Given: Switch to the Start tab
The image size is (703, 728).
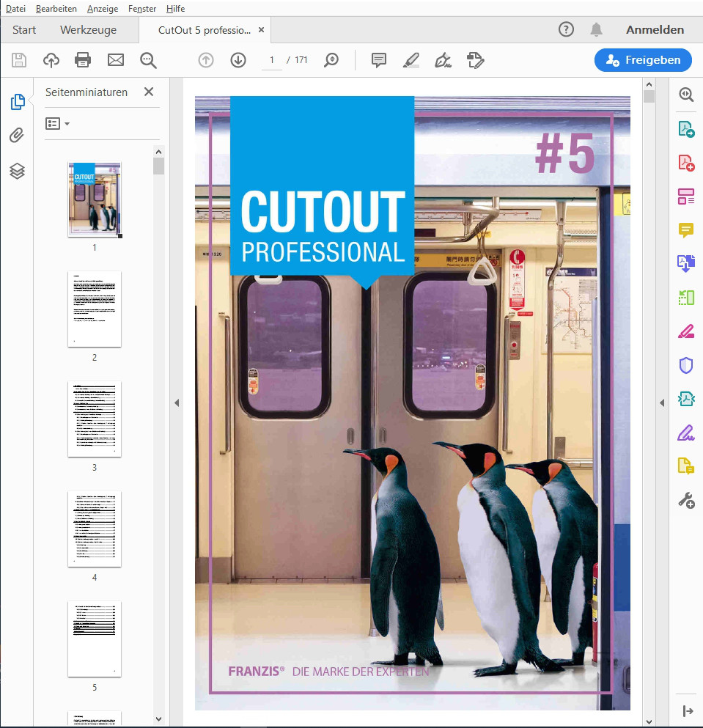Looking at the screenshot, I should pyautogui.click(x=24, y=30).
